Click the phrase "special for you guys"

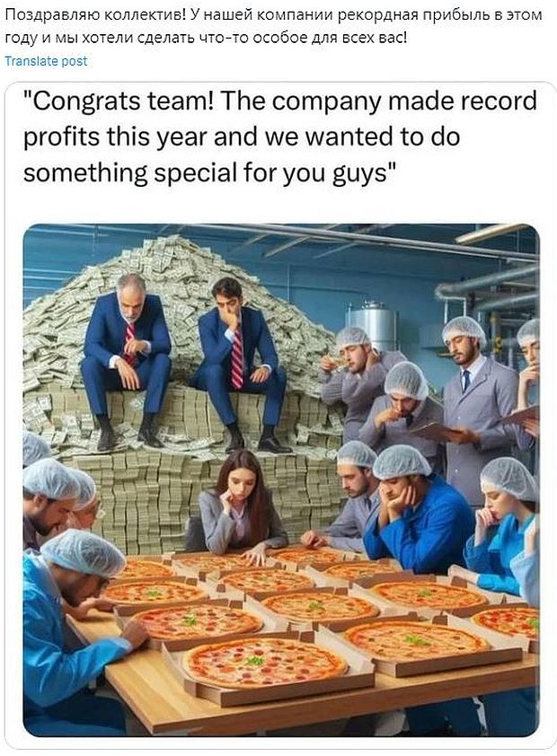point(270,173)
